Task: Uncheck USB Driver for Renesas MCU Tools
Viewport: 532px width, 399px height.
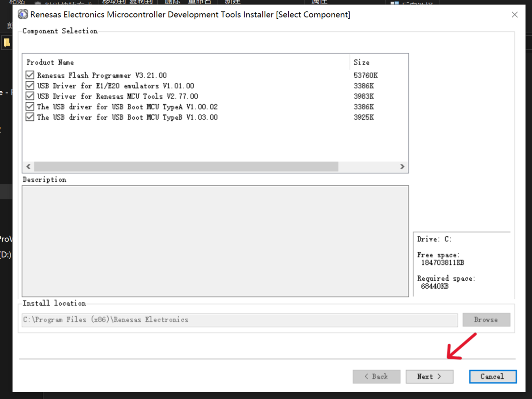Action: click(30, 96)
